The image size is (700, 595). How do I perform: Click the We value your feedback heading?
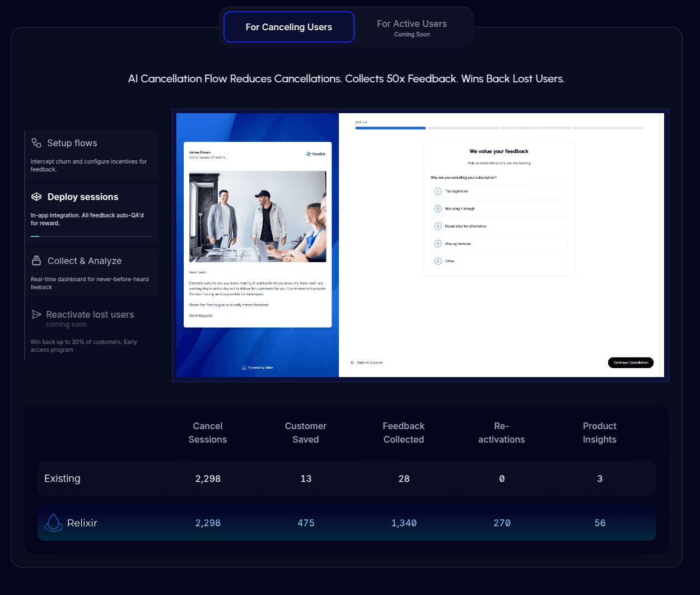point(499,151)
